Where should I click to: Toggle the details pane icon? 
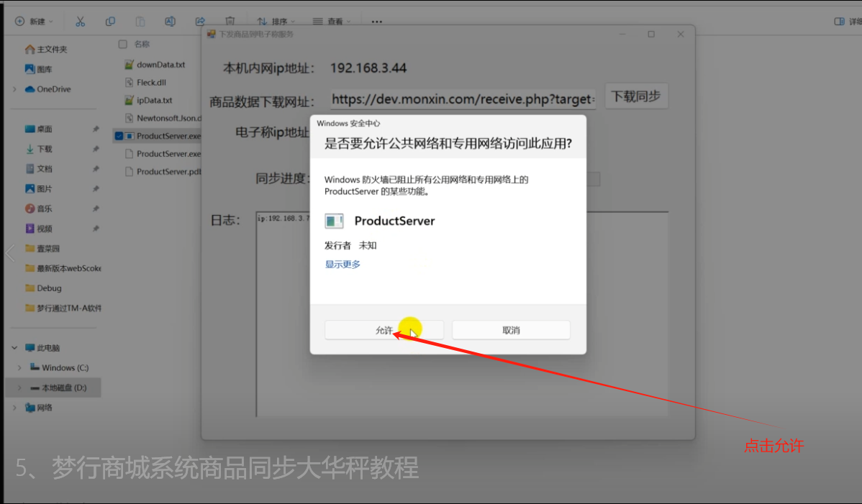(840, 22)
